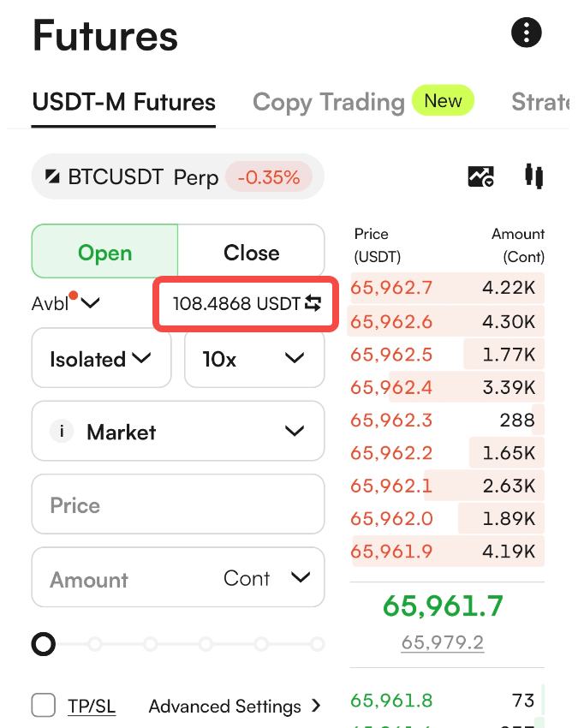
Task: Open the chart overview icon
Action: [480, 176]
